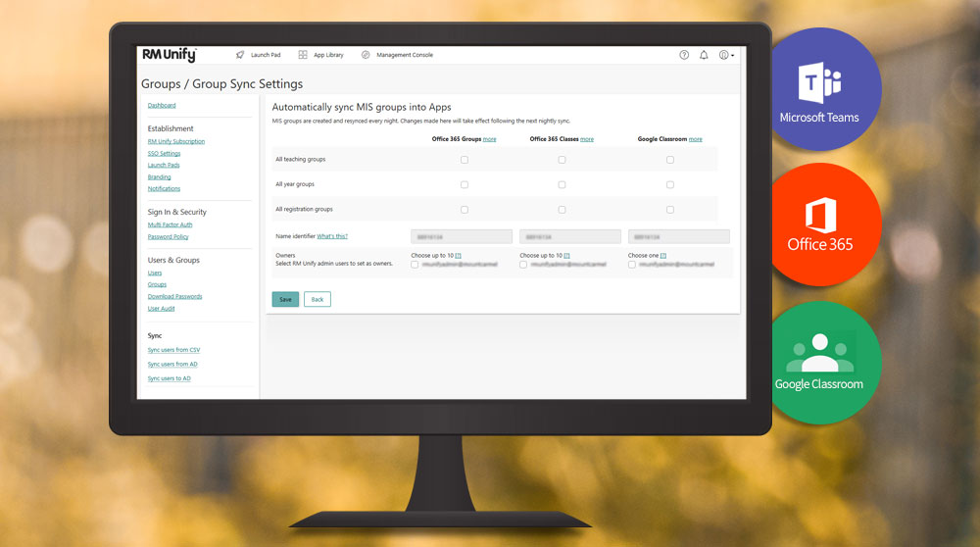Image resolution: width=980 pixels, height=547 pixels.
Task: Click Office 365 Groups more link
Action: pyautogui.click(x=489, y=139)
